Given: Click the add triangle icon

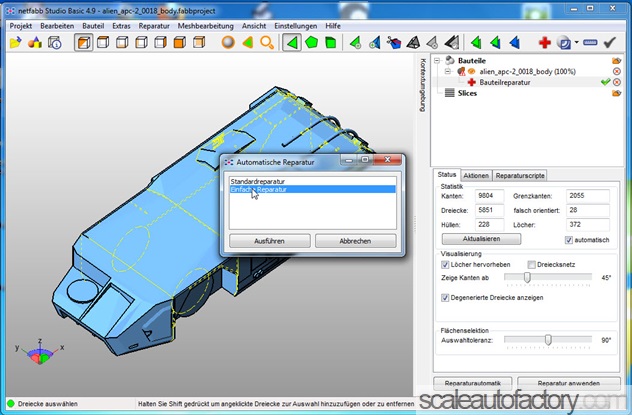Looking at the screenshot, I should coord(355,42).
